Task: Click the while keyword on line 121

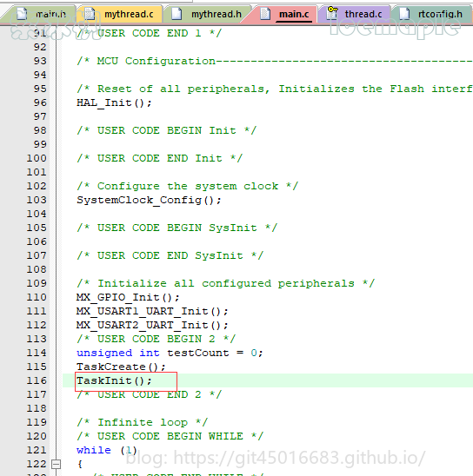Action: tap(94, 450)
